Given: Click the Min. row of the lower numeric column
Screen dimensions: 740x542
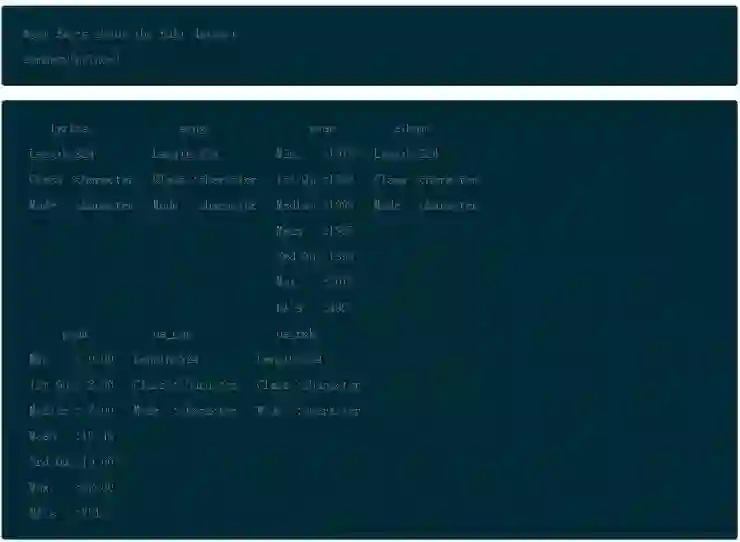Looking at the screenshot, I should click(72, 359).
